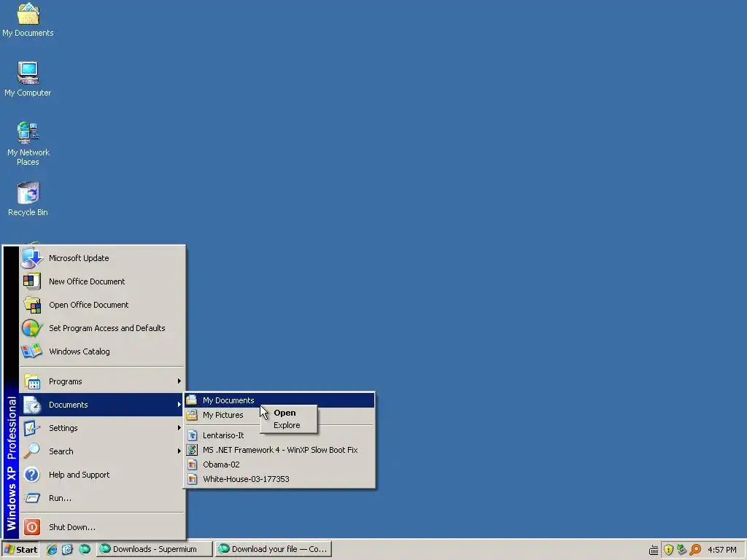This screenshot has width=747, height=560.
Task: Launch Microsoft Update from Start menu
Action: (102, 258)
